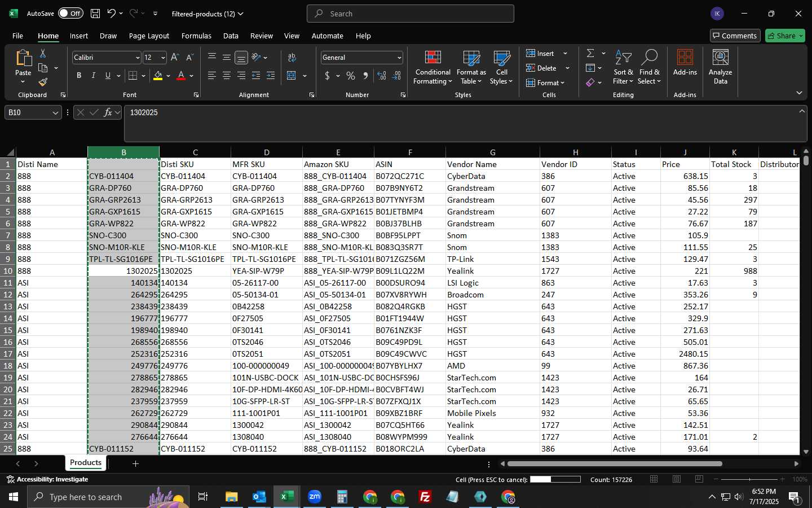
Task: Toggle Bold formatting
Action: point(79,76)
